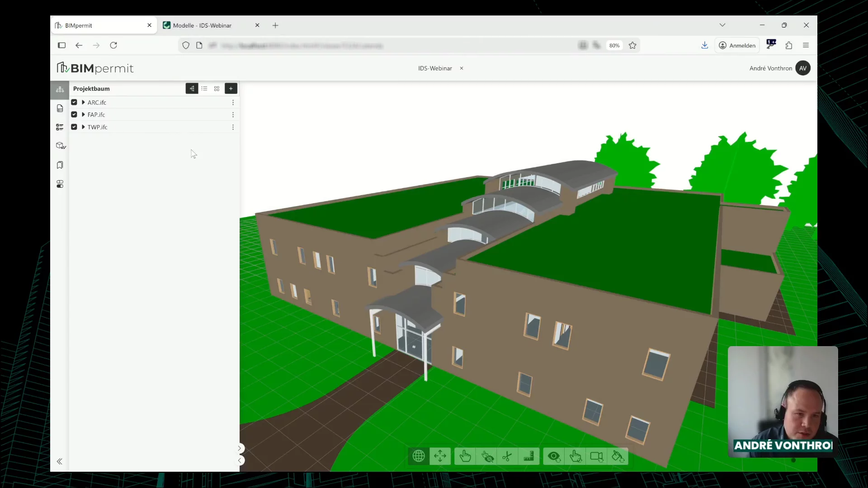Screen dimensions: 868x488
Task: Expand the TWP.ifc tree arrow
Action: coord(83,127)
